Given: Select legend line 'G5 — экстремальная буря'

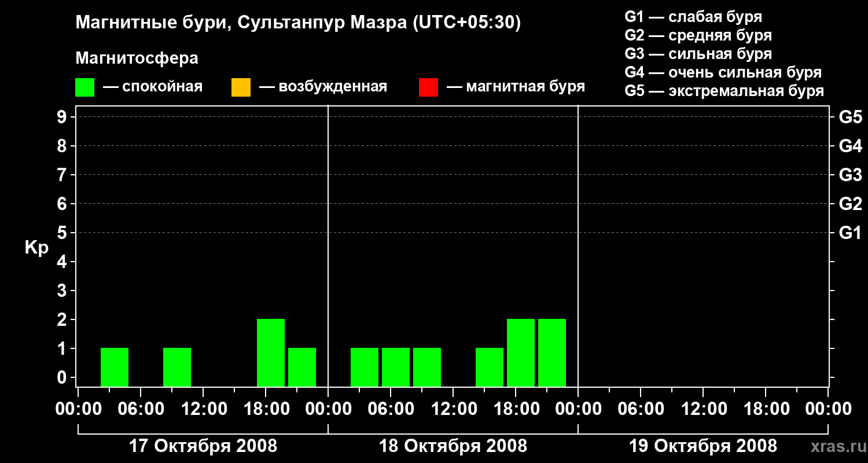Looking at the screenshot, I should (724, 91).
